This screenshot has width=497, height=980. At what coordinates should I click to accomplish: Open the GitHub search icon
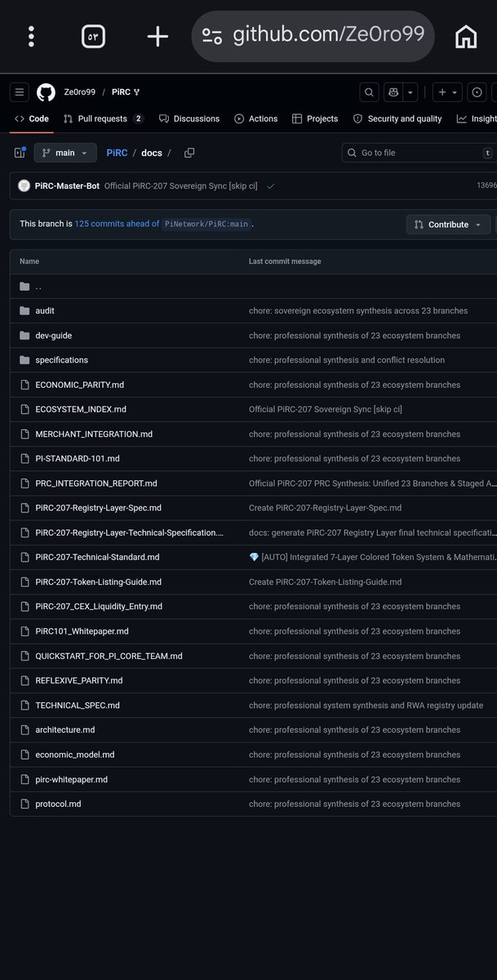coord(370,92)
